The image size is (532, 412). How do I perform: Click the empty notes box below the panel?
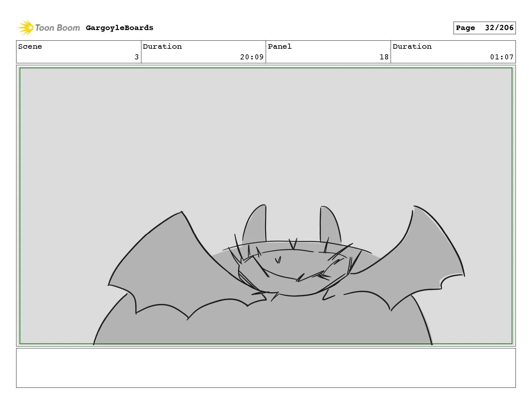(x=266, y=368)
